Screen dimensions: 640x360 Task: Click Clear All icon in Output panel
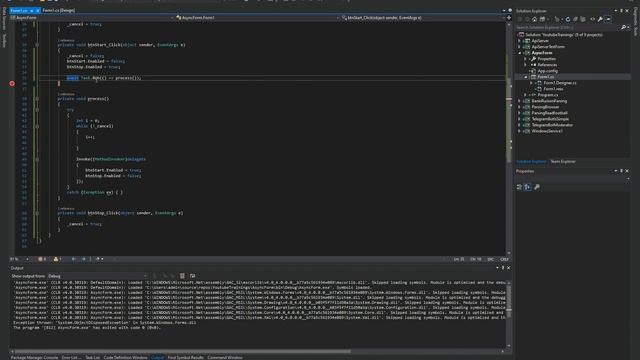point(182,276)
